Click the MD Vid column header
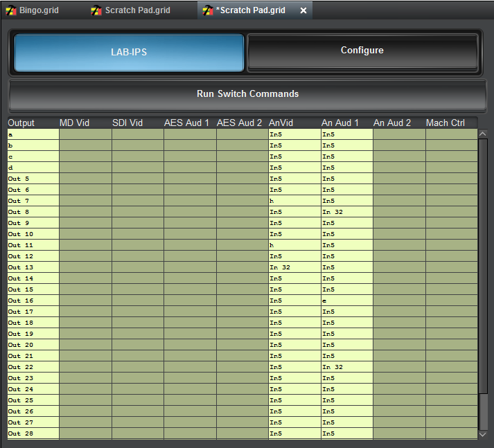The width and height of the screenshot is (494, 448). pos(85,123)
